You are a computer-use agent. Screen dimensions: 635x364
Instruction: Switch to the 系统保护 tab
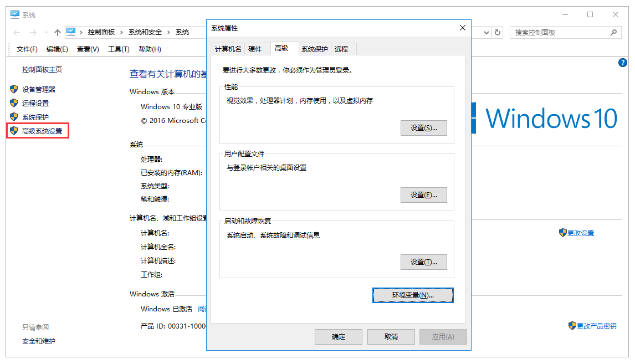(x=315, y=49)
